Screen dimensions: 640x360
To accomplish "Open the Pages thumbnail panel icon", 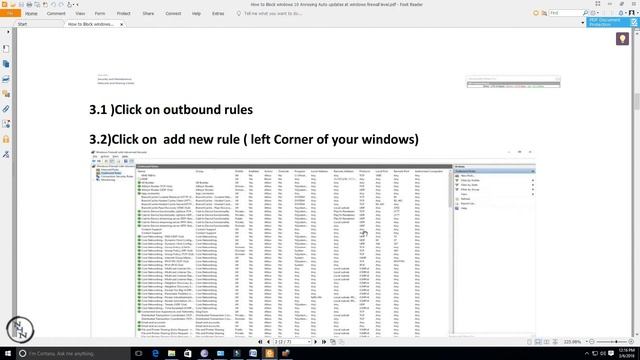I will click(x=6, y=64).
